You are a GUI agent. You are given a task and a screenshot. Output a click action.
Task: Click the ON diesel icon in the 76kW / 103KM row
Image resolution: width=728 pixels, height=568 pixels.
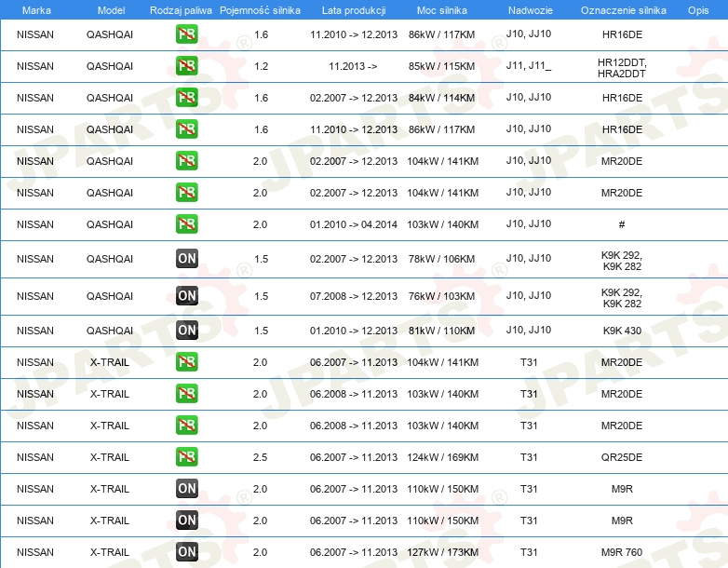coord(186,296)
